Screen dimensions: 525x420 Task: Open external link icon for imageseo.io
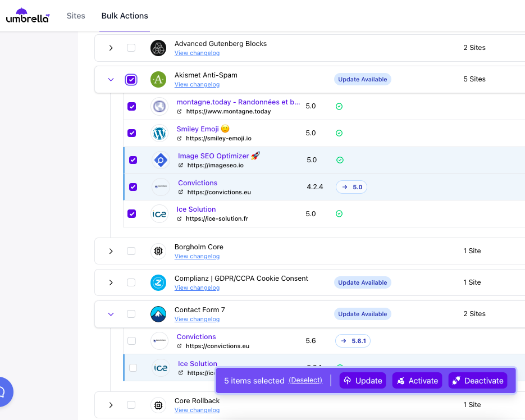[181, 165]
